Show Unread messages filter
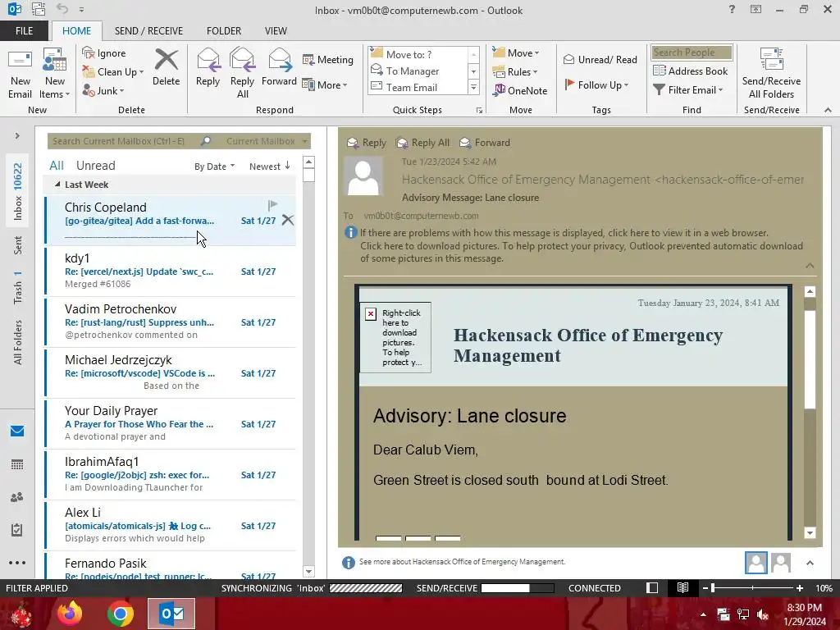This screenshot has width=840, height=630. click(x=95, y=166)
